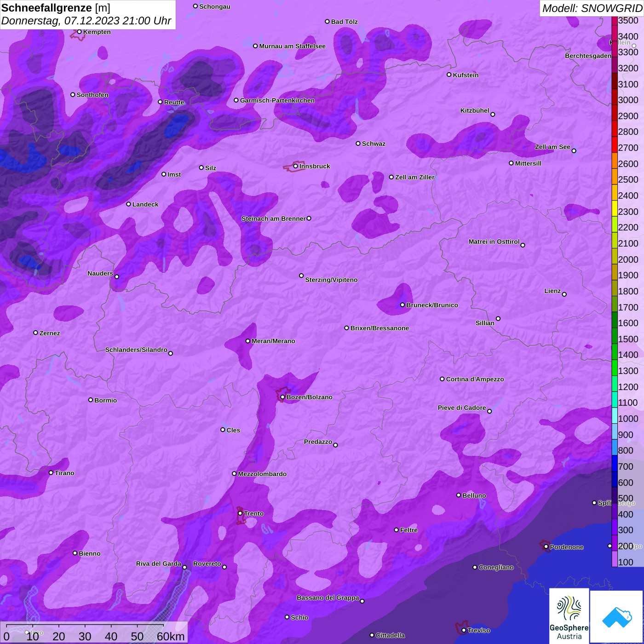
Task: Click the Schlanders/Silandro label
Action: 136,350
